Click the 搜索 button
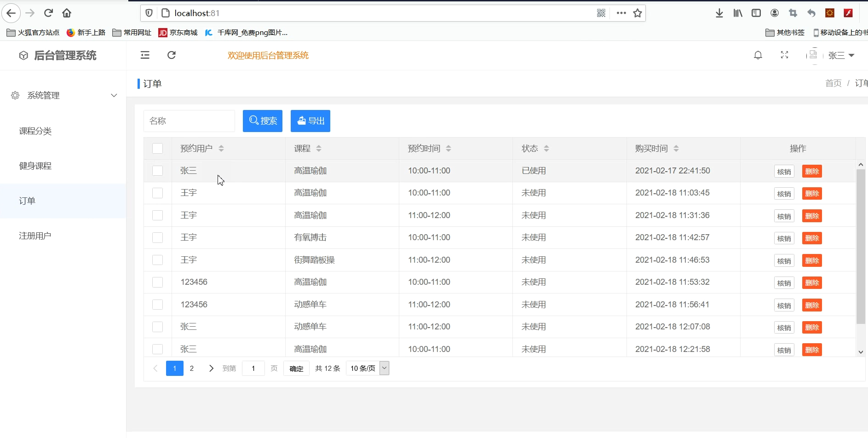The image size is (868, 438). coord(263,121)
